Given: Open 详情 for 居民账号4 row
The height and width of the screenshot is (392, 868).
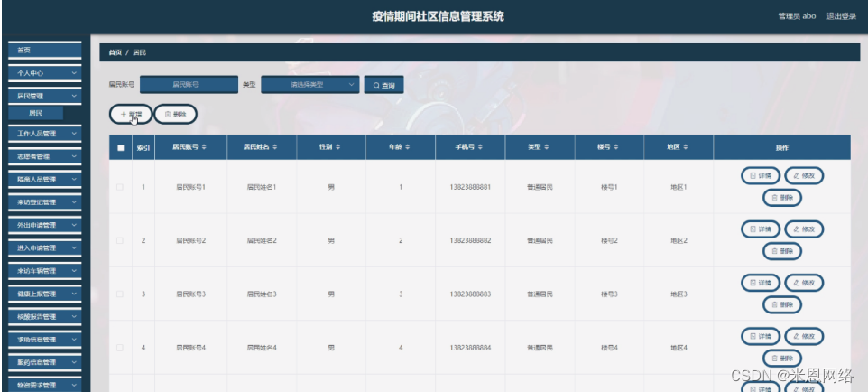Looking at the screenshot, I should [760, 336].
